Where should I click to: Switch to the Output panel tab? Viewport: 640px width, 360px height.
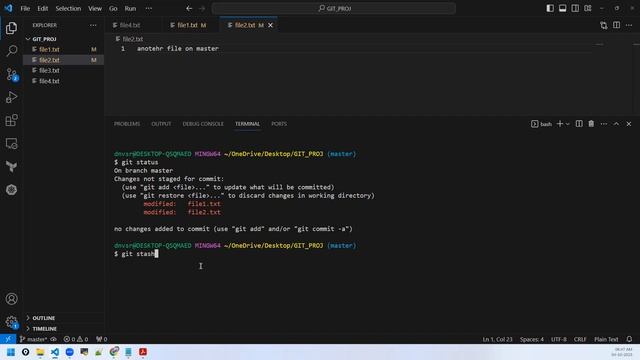pyautogui.click(x=161, y=124)
